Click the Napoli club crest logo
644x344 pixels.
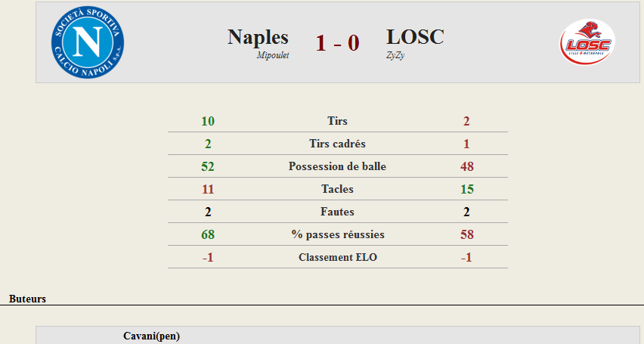[88, 42]
